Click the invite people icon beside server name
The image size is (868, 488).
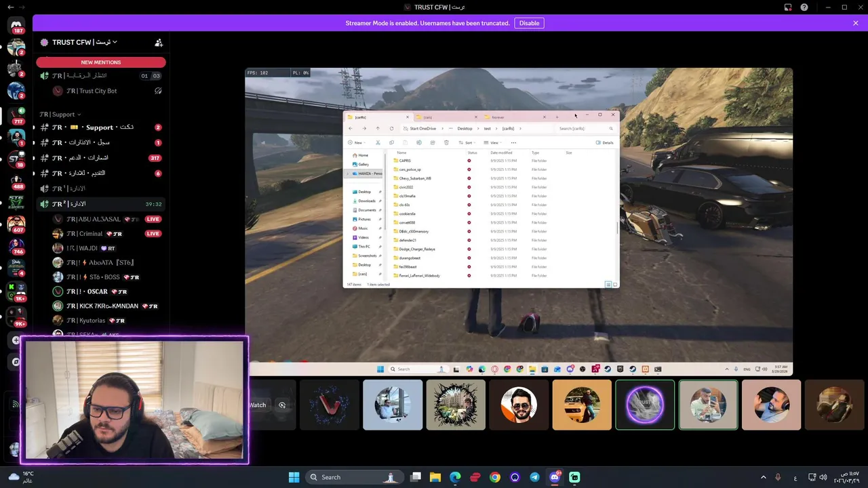tap(159, 43)
